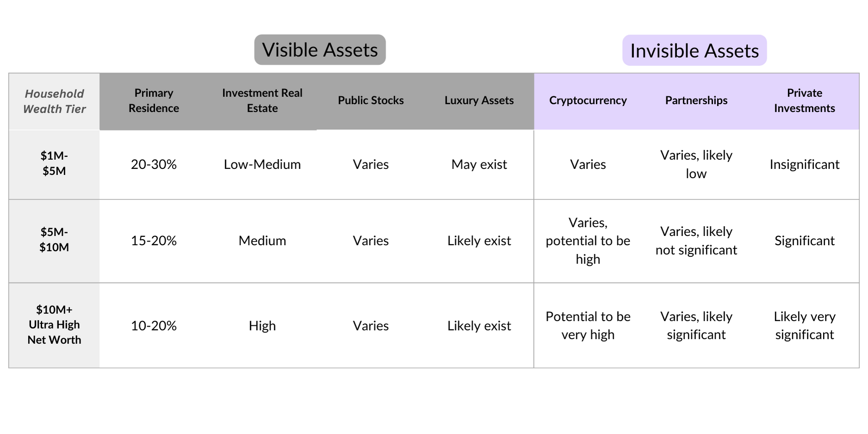Select the Investment Real Estate column header
Image resolution: width=868 pixels, height=434 pixels.
click(262, 100)
